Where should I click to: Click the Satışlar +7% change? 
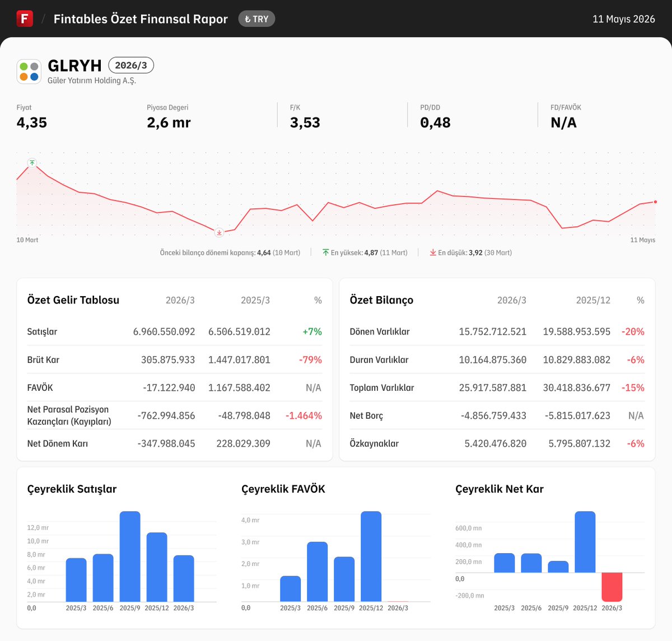tap(312, 331)
